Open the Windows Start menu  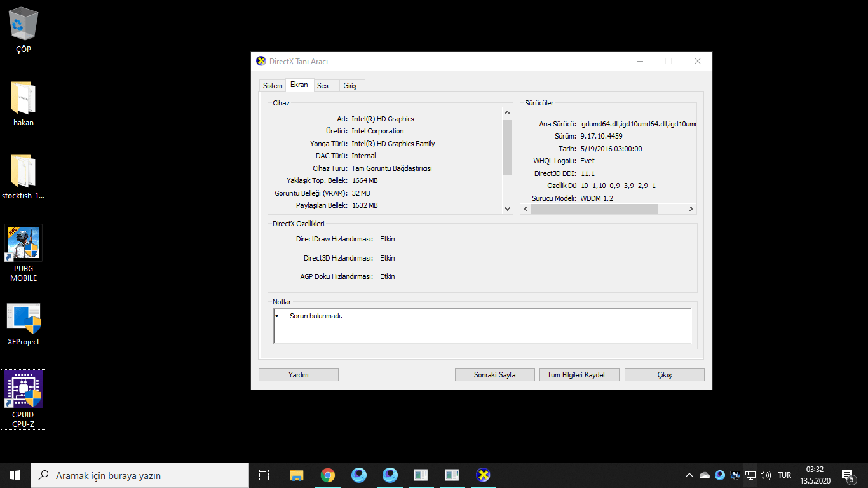pos(15,475)
